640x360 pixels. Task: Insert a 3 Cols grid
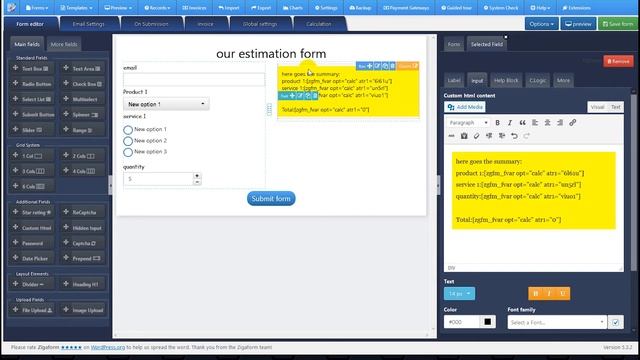point(32,171)
